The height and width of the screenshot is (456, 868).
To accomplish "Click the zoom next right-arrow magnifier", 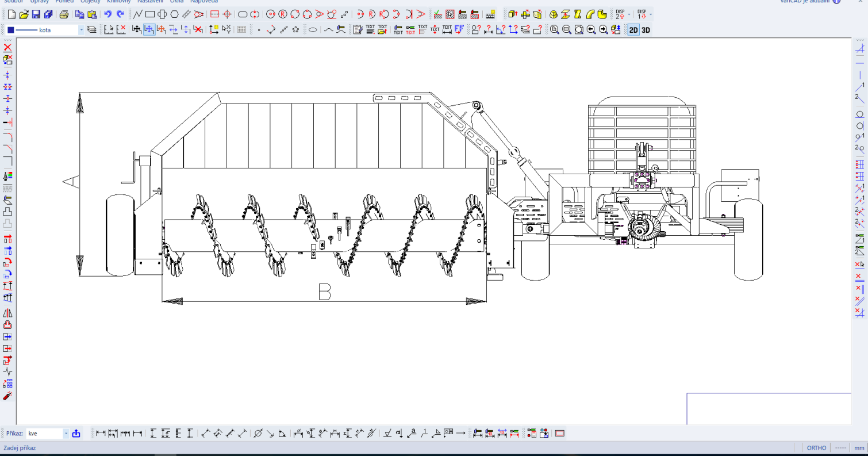I will click(x=603, y=30).
